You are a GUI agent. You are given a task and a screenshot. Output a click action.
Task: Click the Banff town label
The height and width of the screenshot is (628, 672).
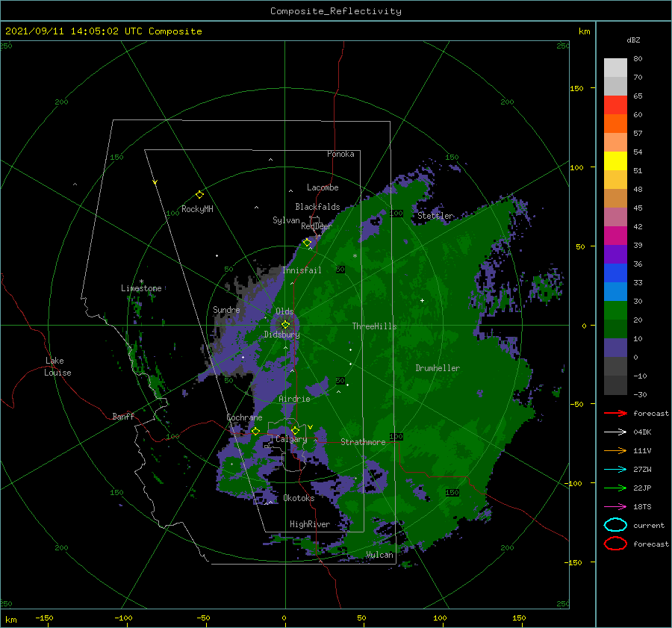tap(123, 416)
